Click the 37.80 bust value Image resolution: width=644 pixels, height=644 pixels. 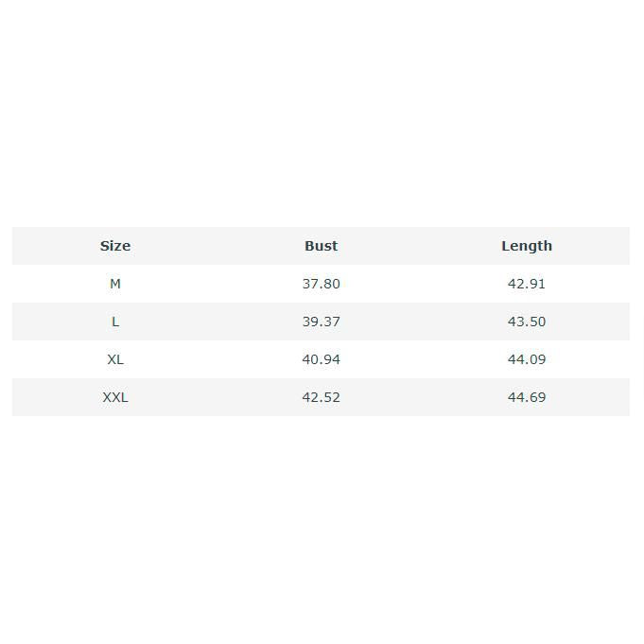[x=321, y=284]
